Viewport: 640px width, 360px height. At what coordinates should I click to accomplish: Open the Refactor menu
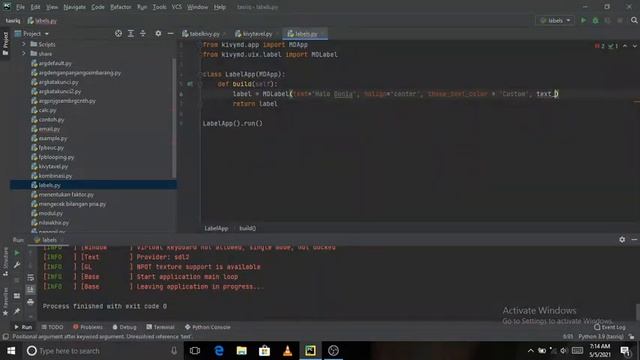tap(121, 7)
